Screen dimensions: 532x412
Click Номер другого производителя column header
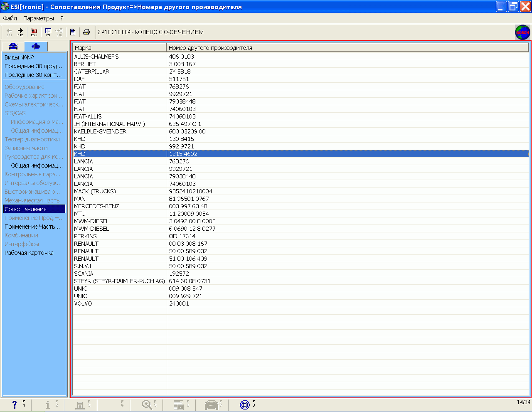347,48
